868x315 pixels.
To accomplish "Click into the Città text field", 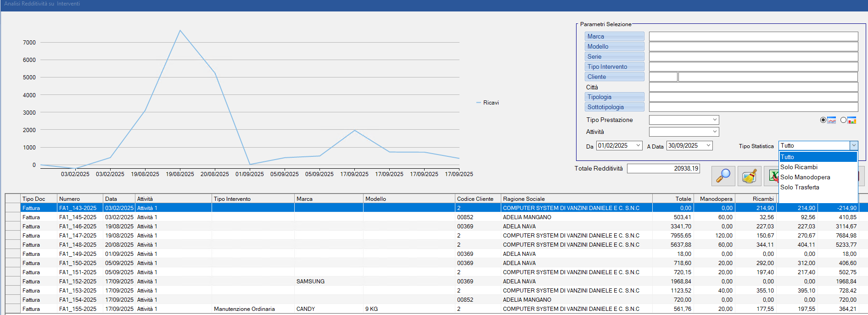I will click(753, 87).
